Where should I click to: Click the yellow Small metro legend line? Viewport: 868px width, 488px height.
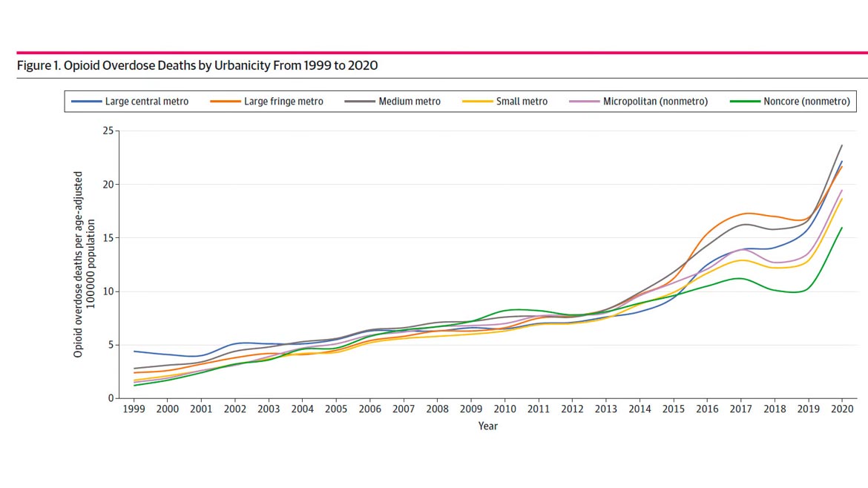click(477, 102)
